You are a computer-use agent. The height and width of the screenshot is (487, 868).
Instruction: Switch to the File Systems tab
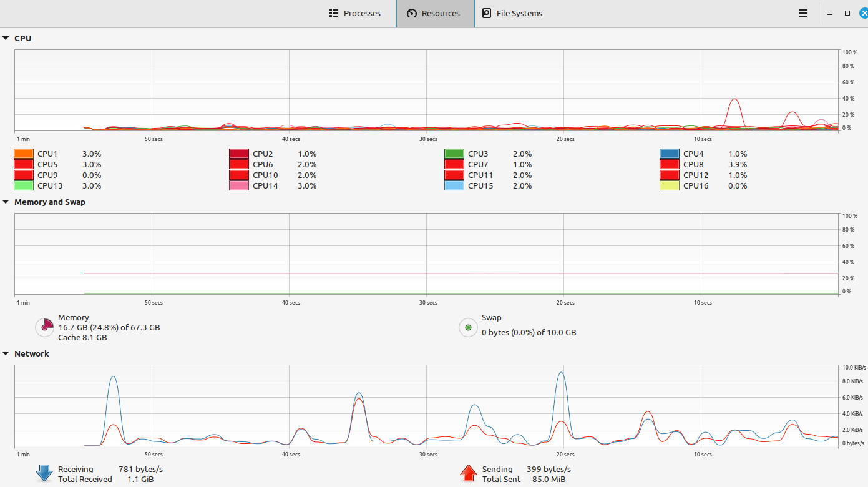tap(512, 13)
